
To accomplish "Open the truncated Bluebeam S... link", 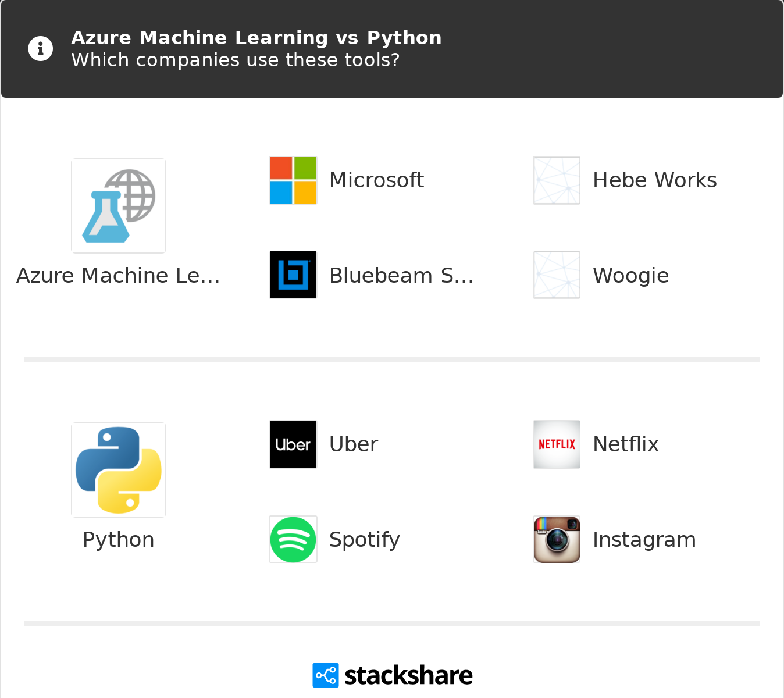I will pyautogui.click(x=401, y=275).
